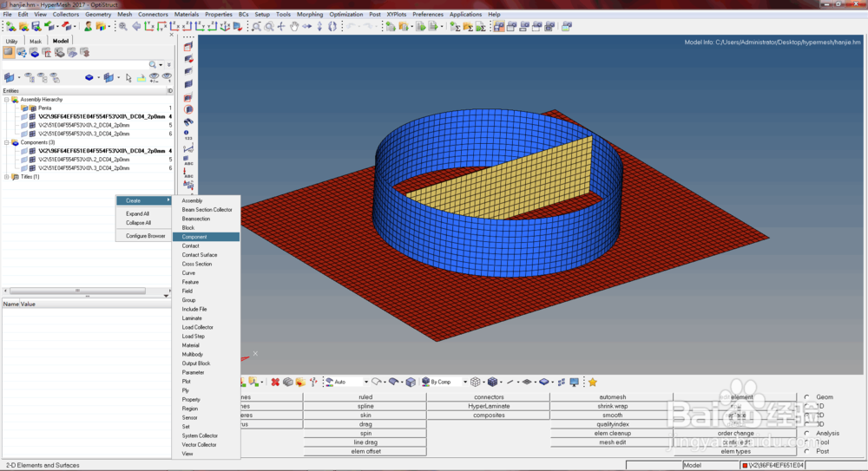Open the search options dropdown arrow
The image size is (868, 471).
161,65
